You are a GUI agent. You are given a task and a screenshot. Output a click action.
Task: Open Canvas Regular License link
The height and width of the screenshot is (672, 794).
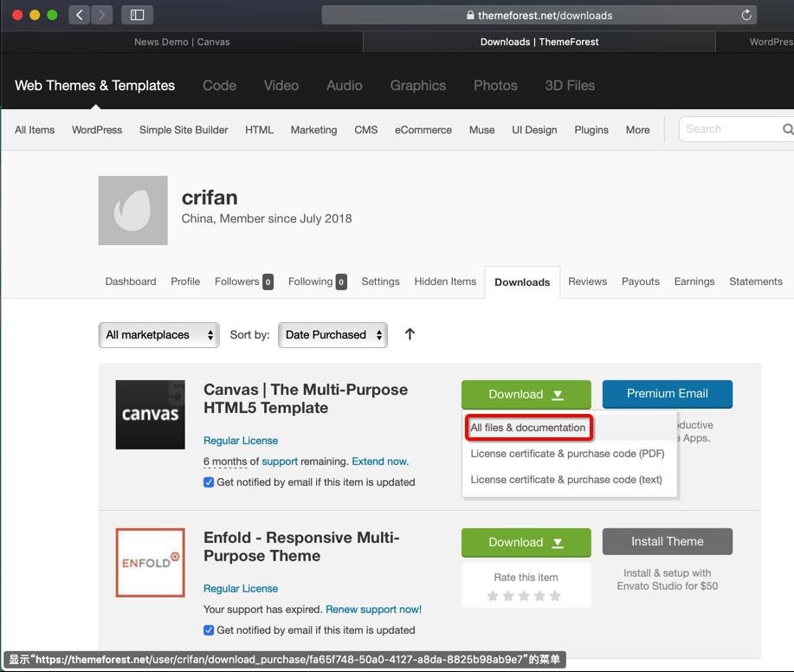241,441
